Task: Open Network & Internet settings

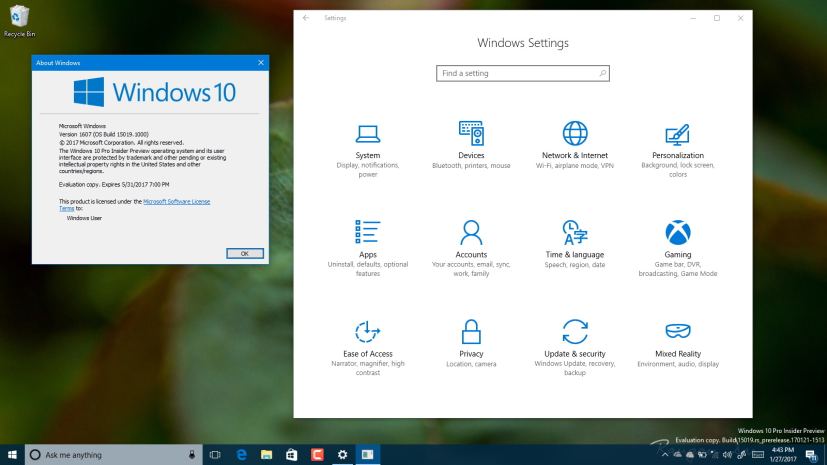Action: click(575, 146)
